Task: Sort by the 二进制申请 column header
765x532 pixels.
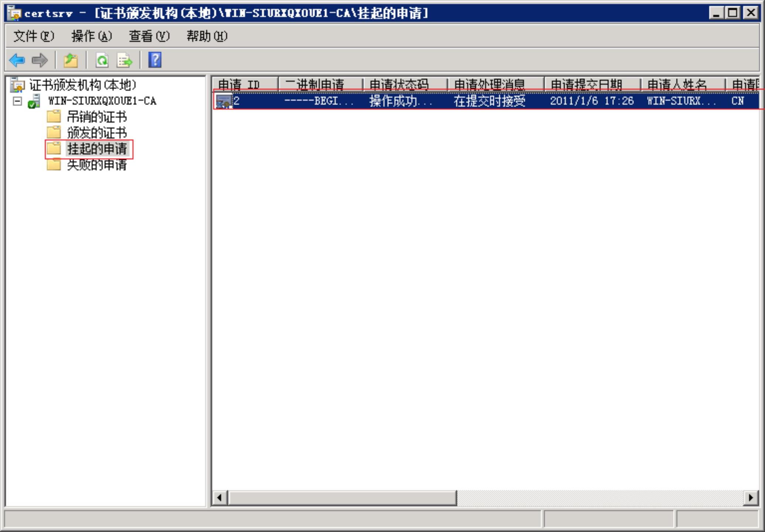Action: 321,85
